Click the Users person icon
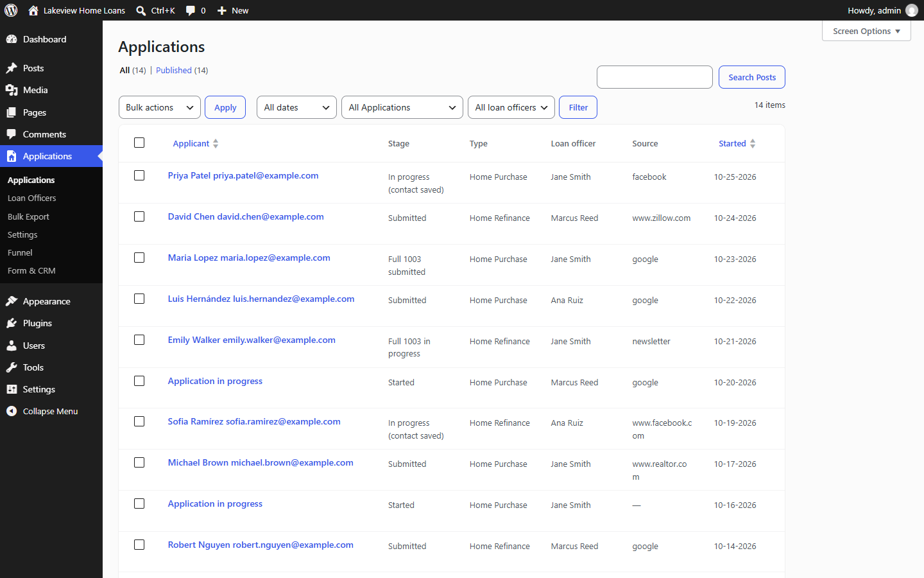The image size is (924, 578). click(x=12, y=346)
